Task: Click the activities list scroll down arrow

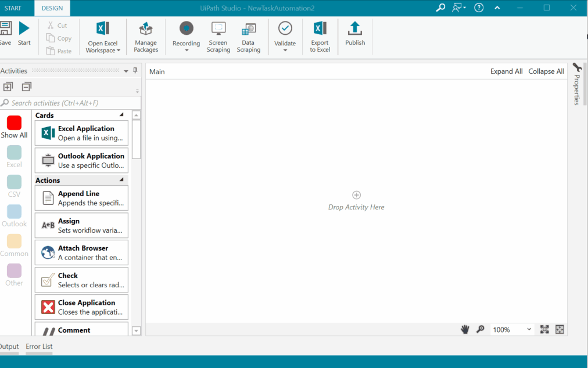Action: tap(137, 330)
